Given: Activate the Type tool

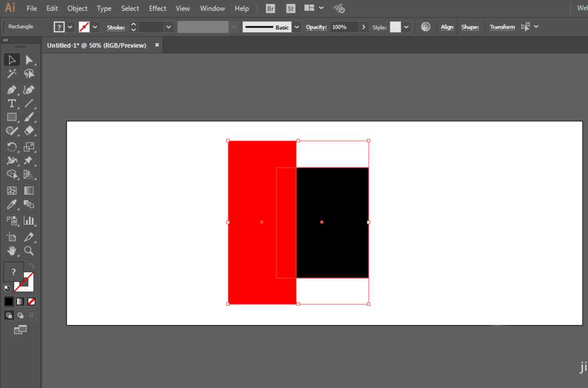Looking at the screenshot, I should [x=12, y=103].
